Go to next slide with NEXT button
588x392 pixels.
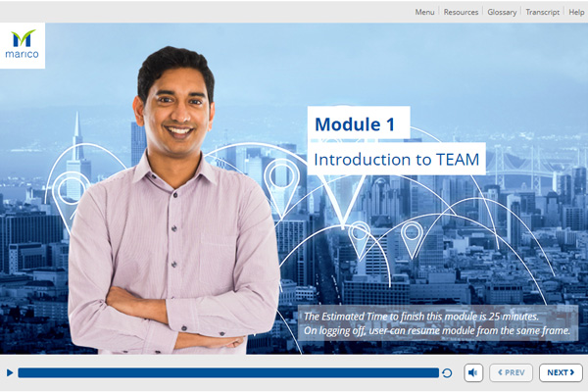(x=561, y=372)
